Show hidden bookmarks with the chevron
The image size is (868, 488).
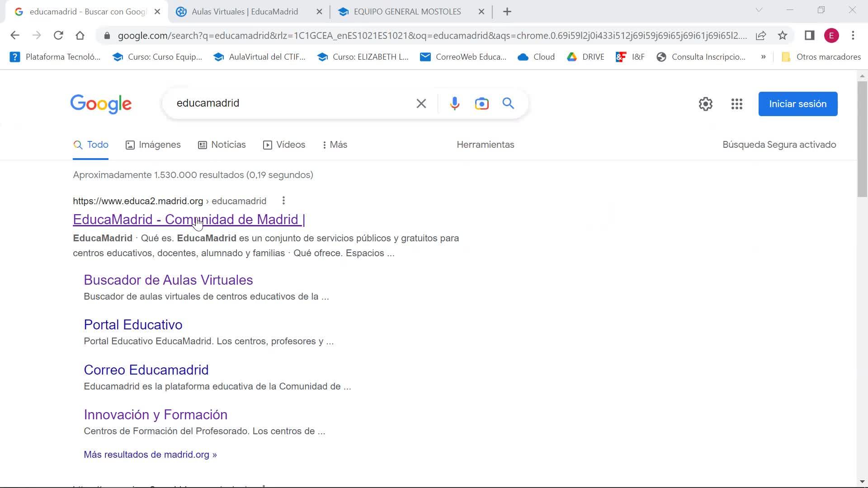[x=763, y=57]
